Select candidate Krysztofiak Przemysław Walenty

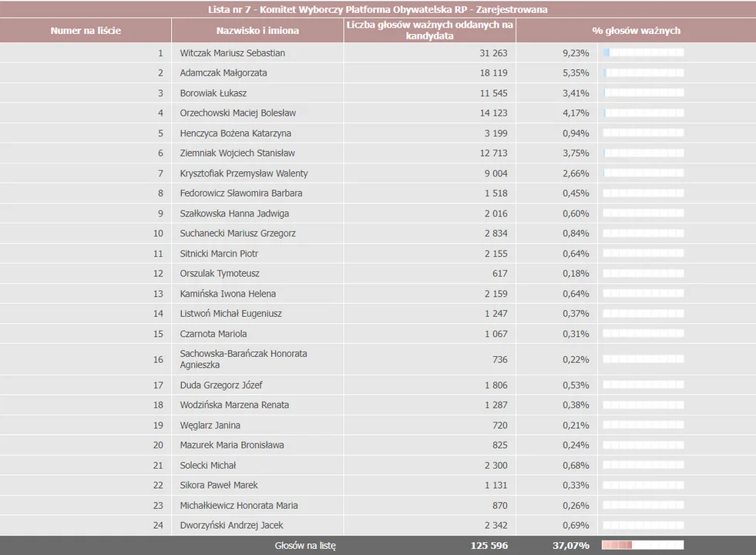244,173
